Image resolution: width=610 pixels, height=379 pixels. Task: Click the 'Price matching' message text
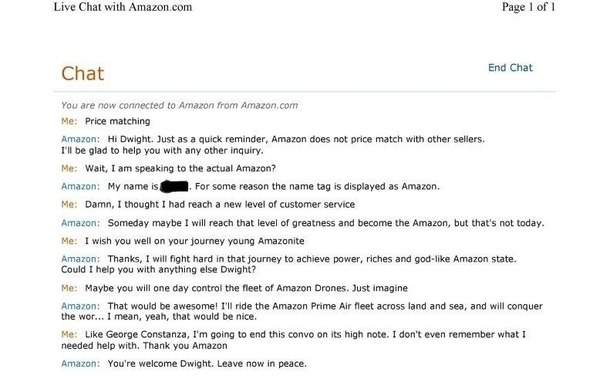[x=117, y=121]
